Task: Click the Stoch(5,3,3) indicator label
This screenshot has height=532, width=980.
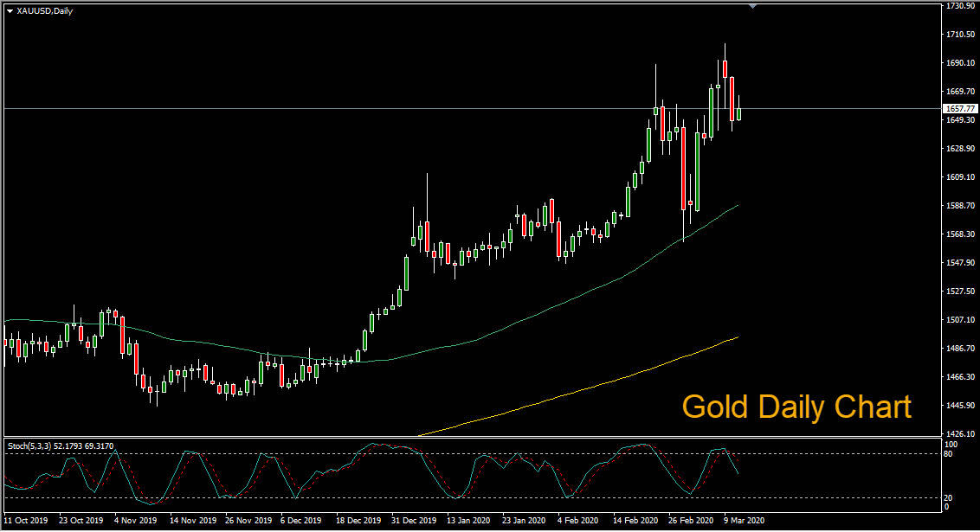Action: (61, 445)
